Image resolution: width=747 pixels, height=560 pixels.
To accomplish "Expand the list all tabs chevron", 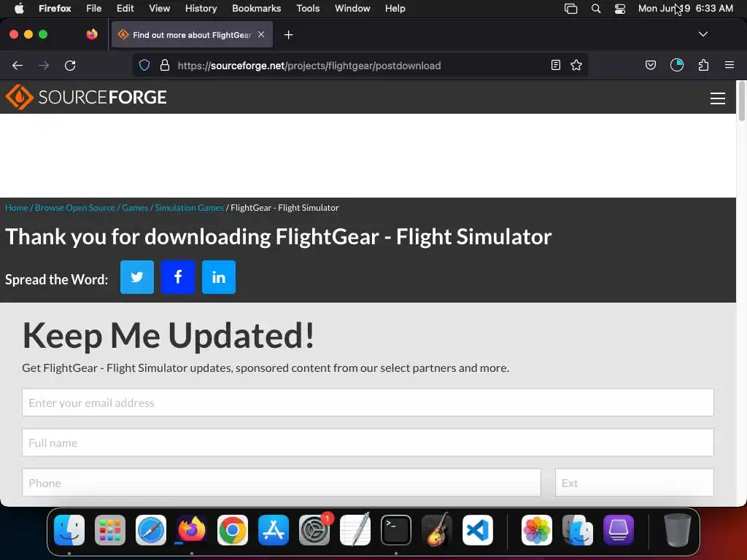I will pos(703,34).
